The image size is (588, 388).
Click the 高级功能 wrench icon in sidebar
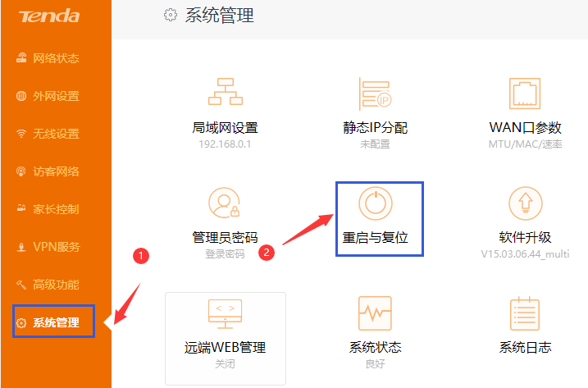(21, 285)
